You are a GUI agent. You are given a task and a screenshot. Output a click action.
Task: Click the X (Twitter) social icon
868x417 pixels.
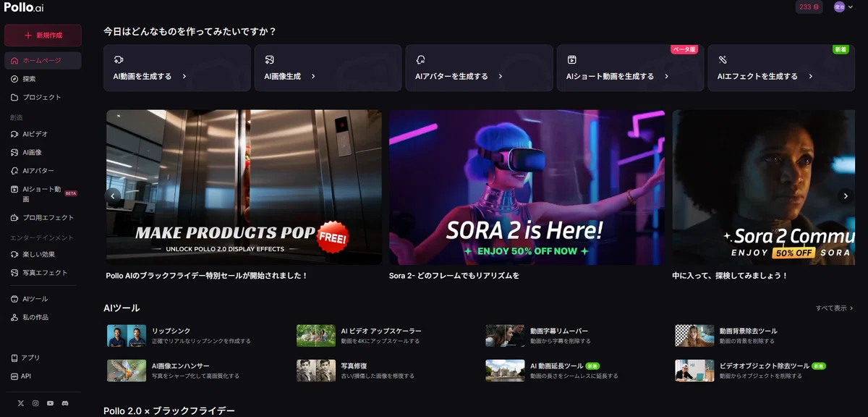click(20, 403)
